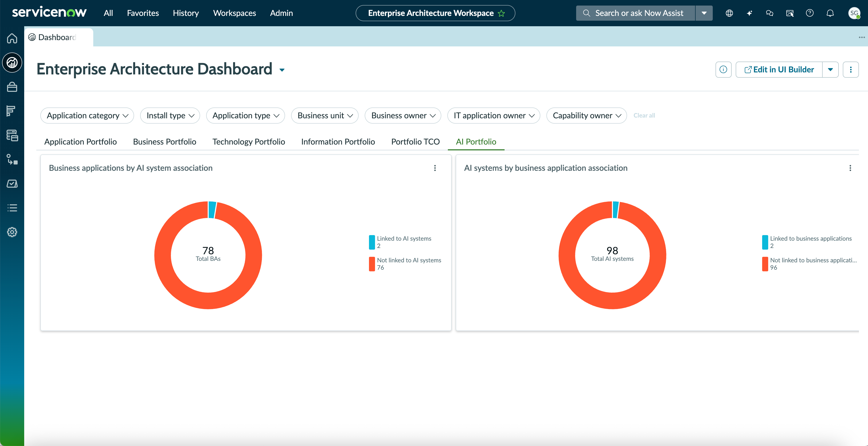The width and height of the screenshot is (868, 446).
Task: Select the AI Portfolio tab
Action: pyautogui.click(x=476, y=142)
